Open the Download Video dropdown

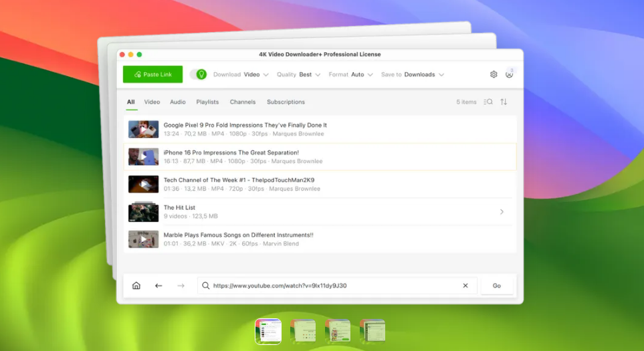241,74
